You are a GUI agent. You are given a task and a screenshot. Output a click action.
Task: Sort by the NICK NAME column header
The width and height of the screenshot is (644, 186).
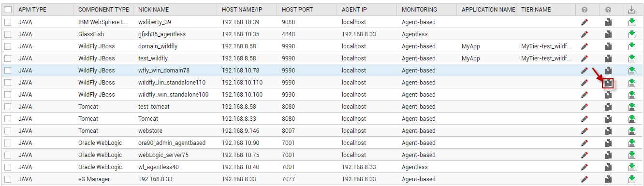[x=154, y=10]
